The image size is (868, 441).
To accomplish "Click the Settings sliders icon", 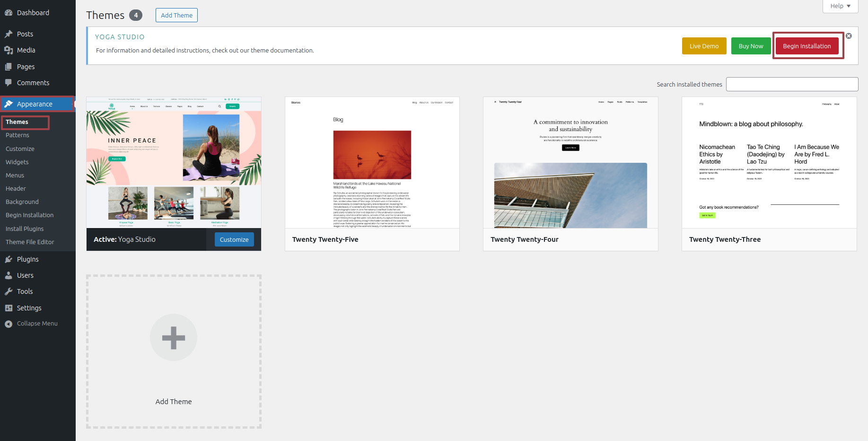I will [9, 308].
